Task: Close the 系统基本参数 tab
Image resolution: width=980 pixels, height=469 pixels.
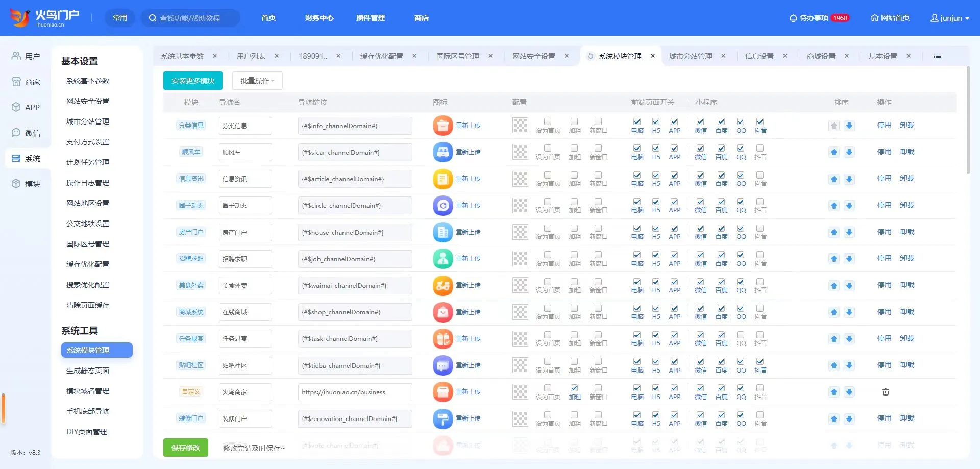Action: pos(215,56)
